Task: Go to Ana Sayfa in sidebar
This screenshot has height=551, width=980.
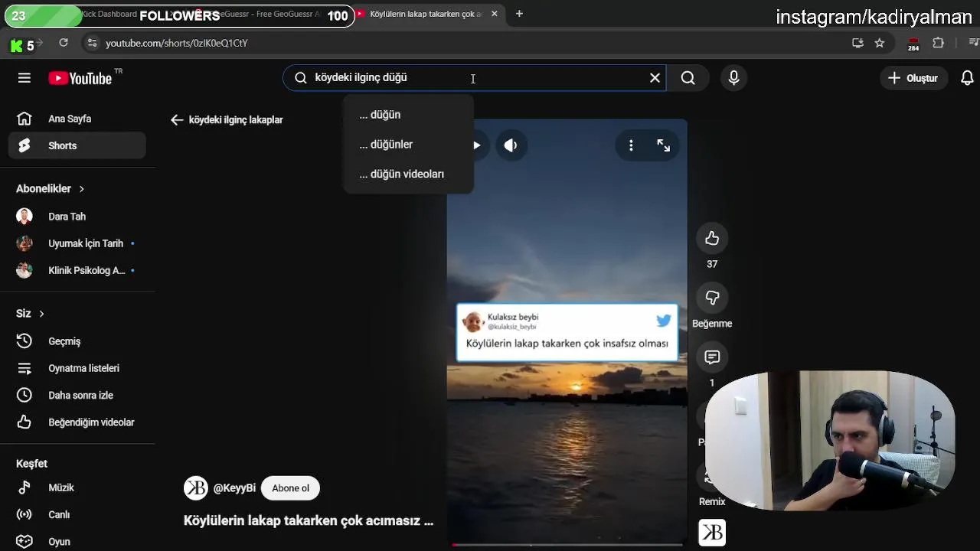Action: pos(77,119)
